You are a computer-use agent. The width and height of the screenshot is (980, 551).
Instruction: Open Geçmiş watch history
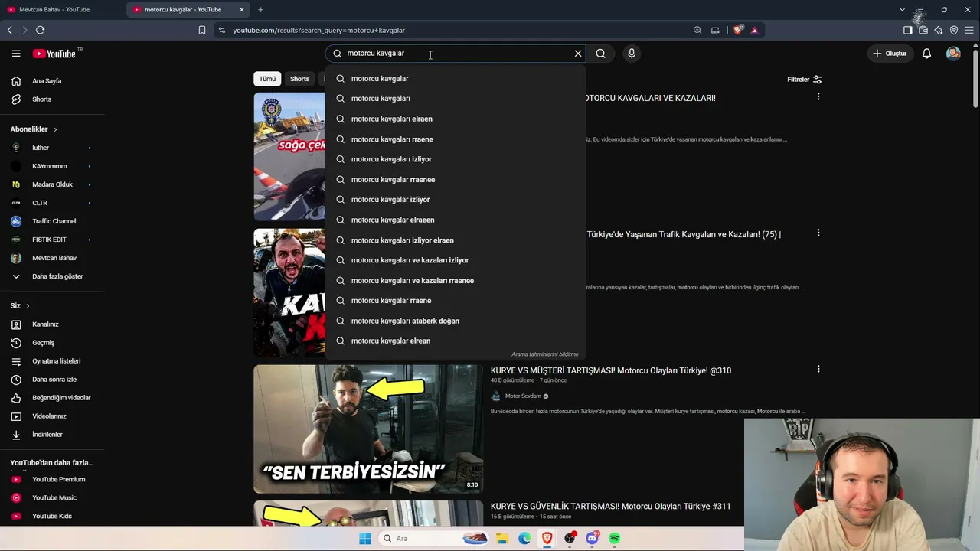[x=52, y=343]
